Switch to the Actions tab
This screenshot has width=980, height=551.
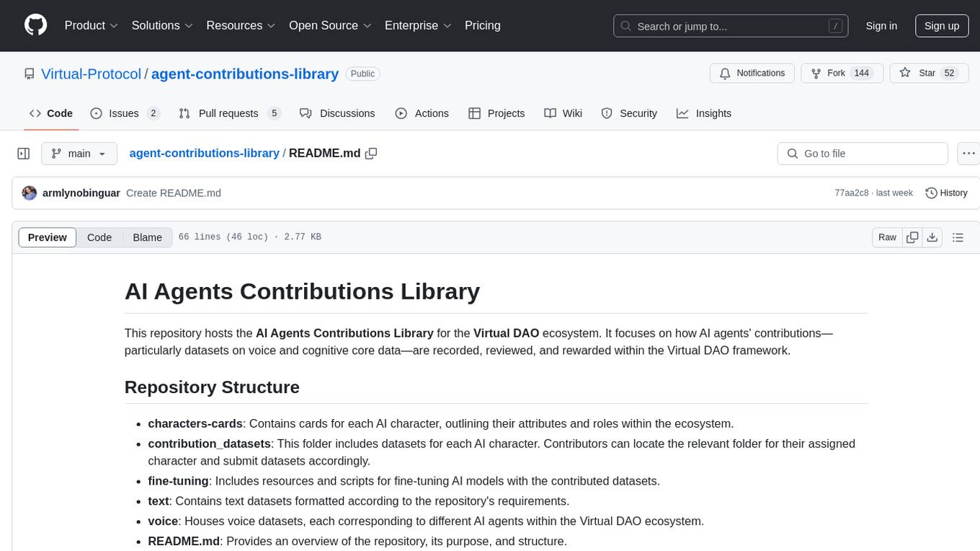click(422, 113)
